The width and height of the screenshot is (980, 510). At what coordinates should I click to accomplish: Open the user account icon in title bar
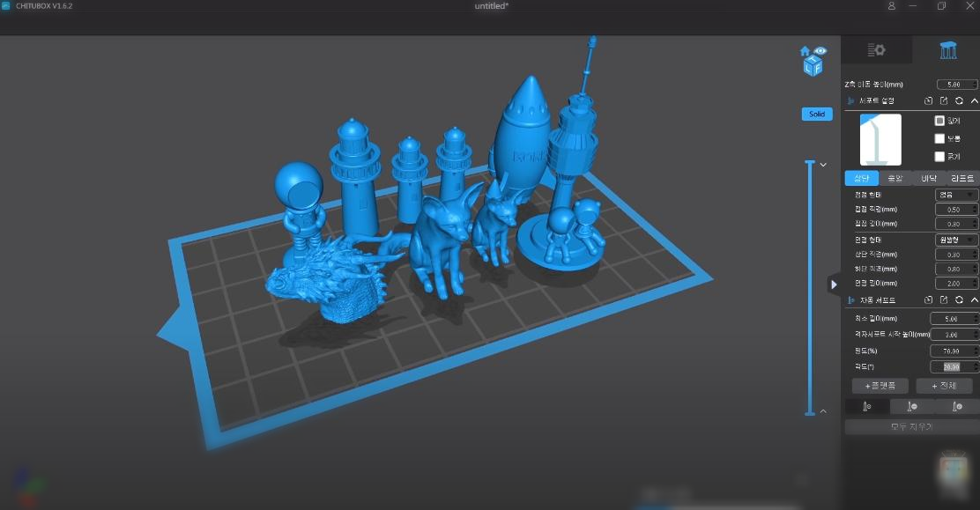(892, 5)
